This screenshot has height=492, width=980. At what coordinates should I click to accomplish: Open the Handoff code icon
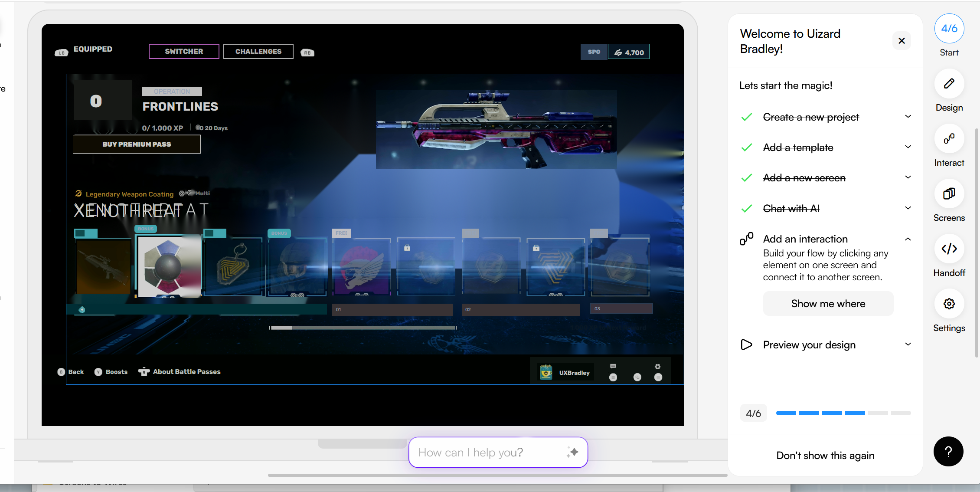(949, 249)
